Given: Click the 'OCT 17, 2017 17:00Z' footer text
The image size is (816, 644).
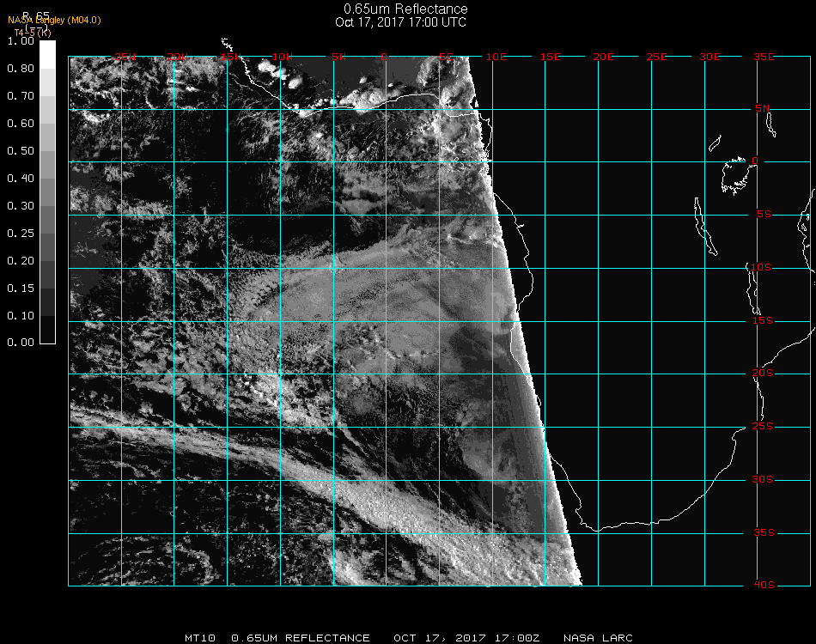Looking at the screenshot, I should click(x=466, y=638).
